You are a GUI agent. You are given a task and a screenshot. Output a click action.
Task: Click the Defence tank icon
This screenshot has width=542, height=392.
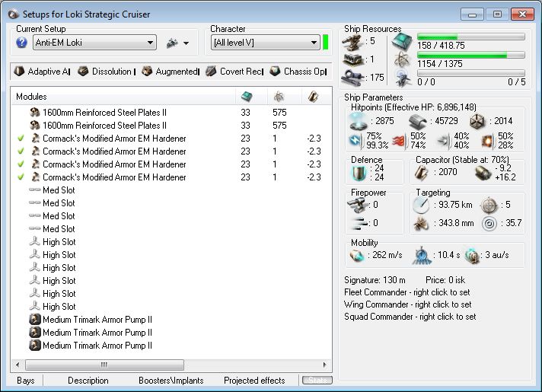(359, 173)
